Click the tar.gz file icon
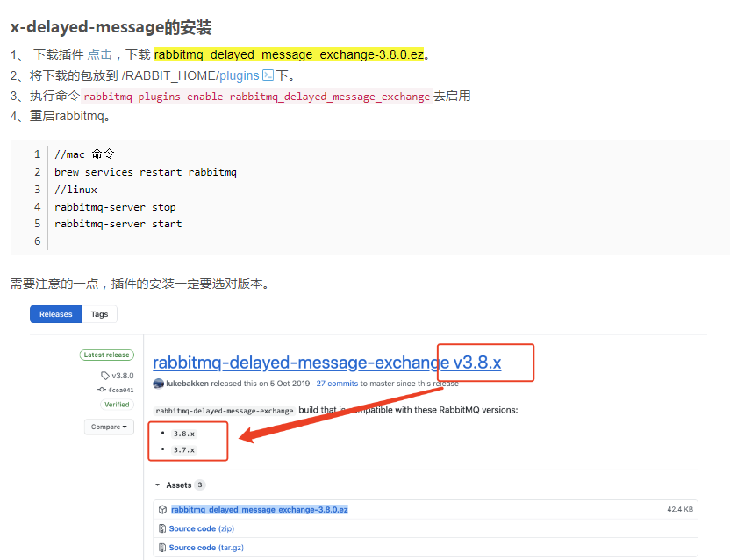The width and height of the screenshot is (730, 560). click(x=162, y=548)
